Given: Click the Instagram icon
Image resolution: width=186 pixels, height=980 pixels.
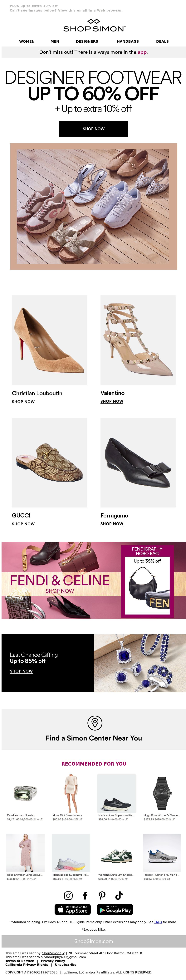Looking at the screenshot, I should coord(68,895).
